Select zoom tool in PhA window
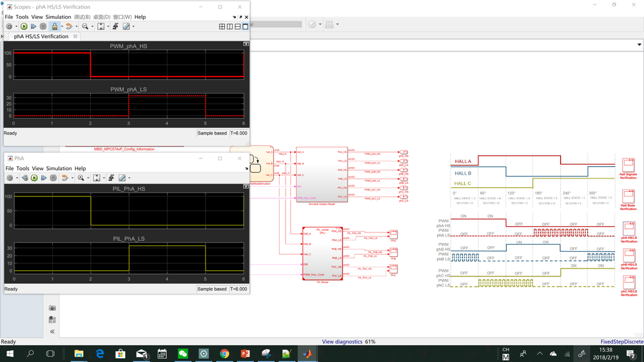This screenshot has height=362, width=644. 81,178
